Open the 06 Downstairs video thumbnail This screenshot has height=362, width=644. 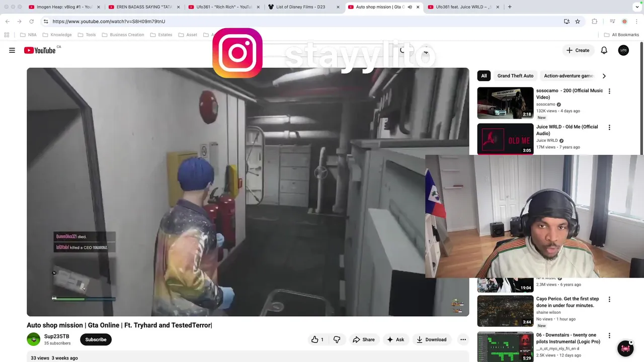point(505,346)
